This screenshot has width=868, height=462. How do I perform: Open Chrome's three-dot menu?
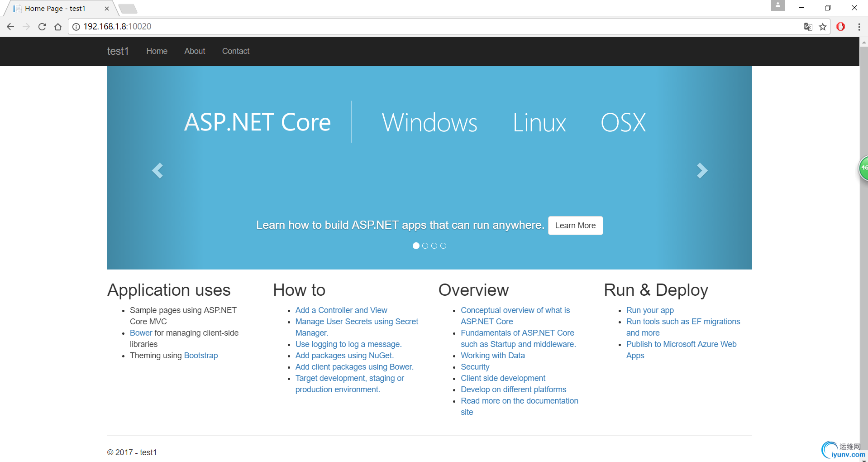click(859, 27)
